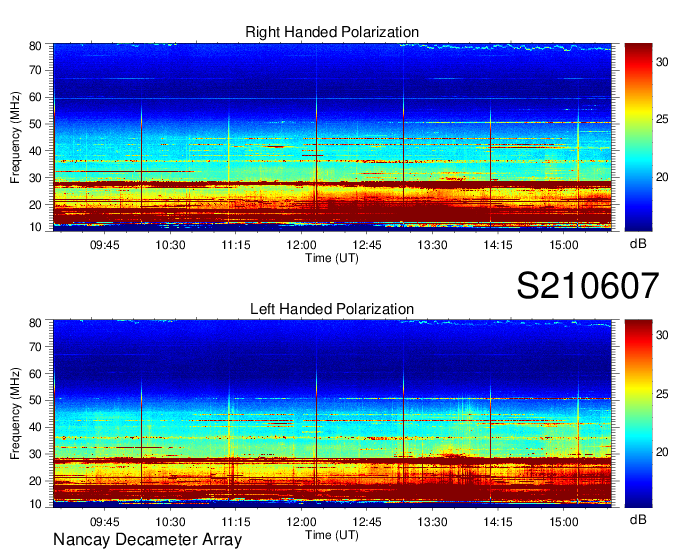
Task: Click the Right Handed panel's color scale bar
Action: click(x=638, y=137)
